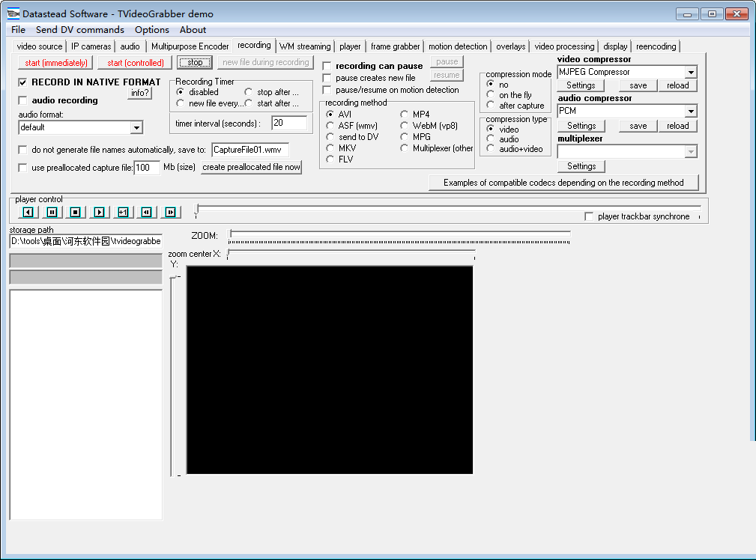
Task: Click the player position trackbar thumb
Action: coord(196,210)
